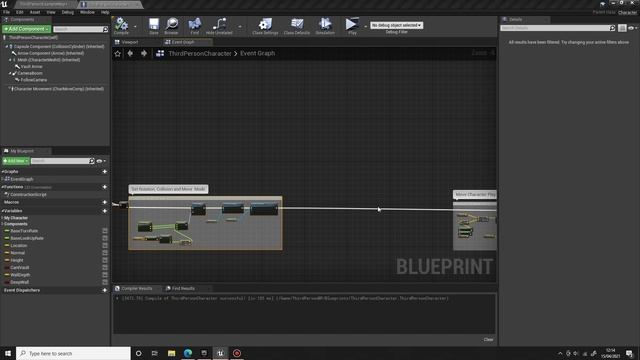Screen dimensions: 640x360
Task: Bookmark graph with the star icon
Action: pos(118,53)
